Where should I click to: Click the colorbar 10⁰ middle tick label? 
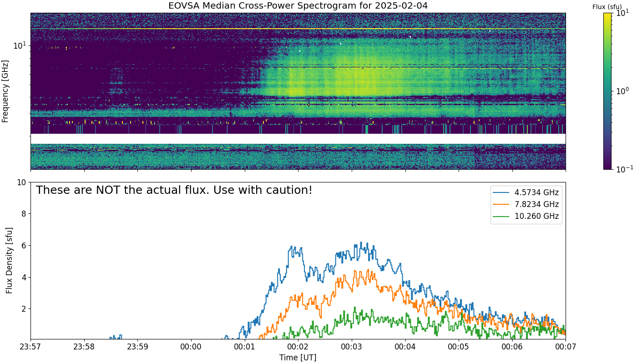[622, 91]
